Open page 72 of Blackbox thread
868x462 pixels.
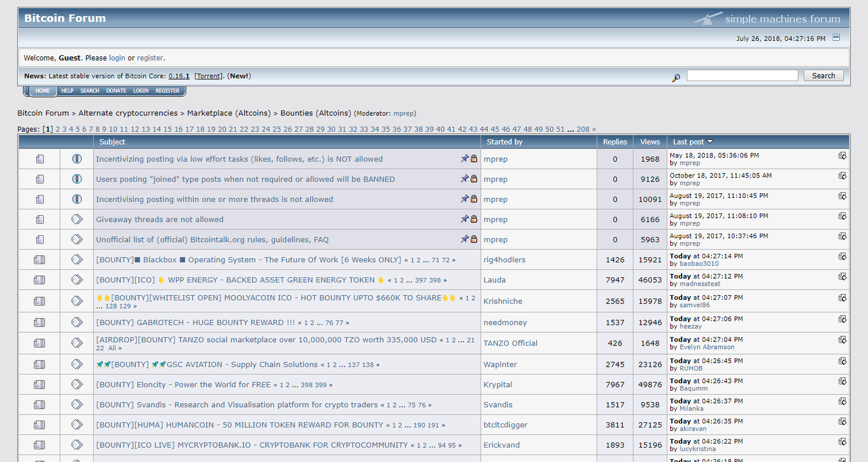(446, 260)
